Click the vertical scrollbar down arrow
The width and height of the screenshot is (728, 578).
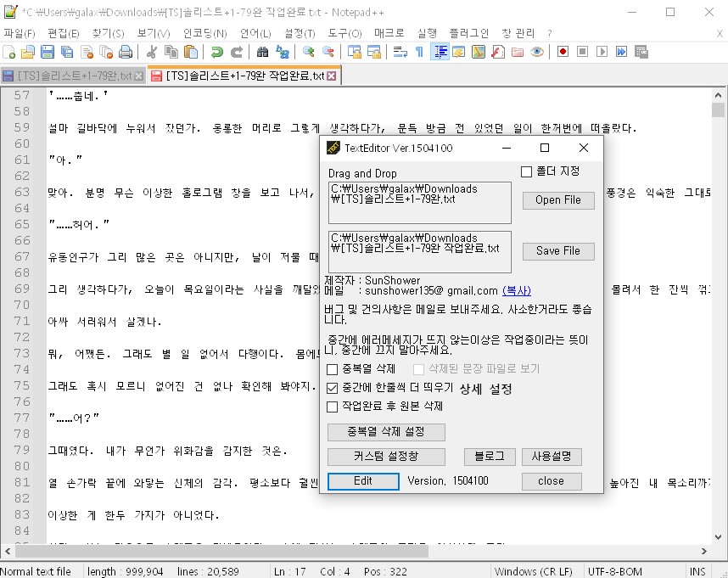(x=719, y=536)
